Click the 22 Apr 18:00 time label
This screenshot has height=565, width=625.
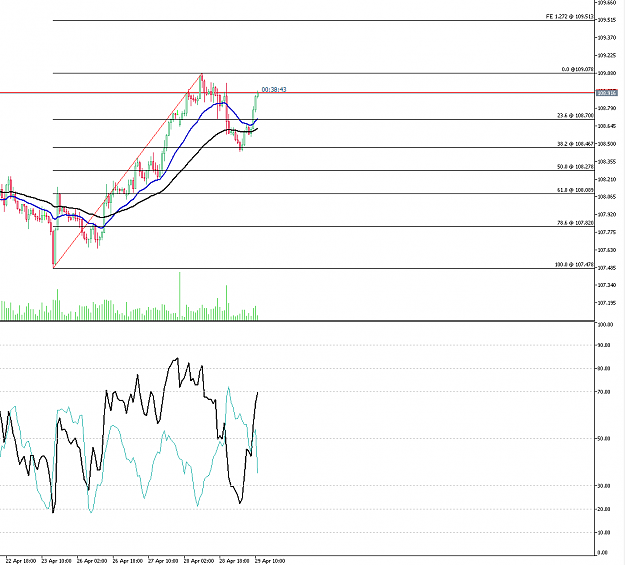click(21, 561)
